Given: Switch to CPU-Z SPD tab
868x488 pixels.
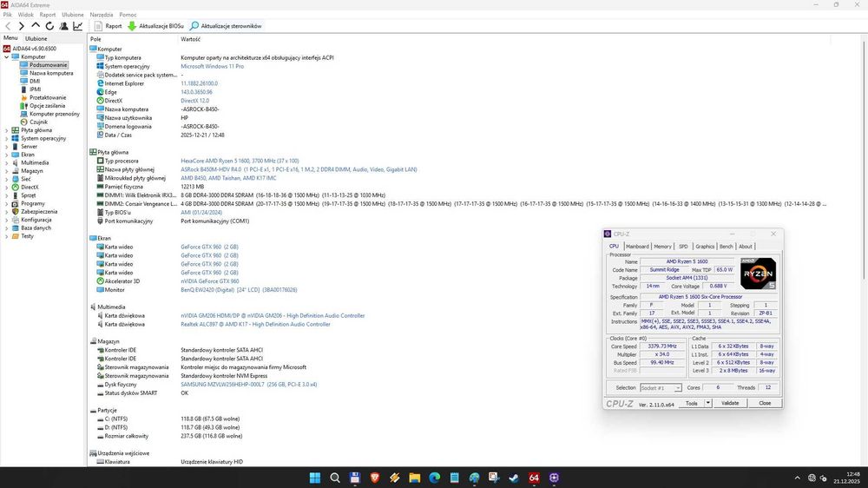Looking at the screenshot, I should [683, 247].
